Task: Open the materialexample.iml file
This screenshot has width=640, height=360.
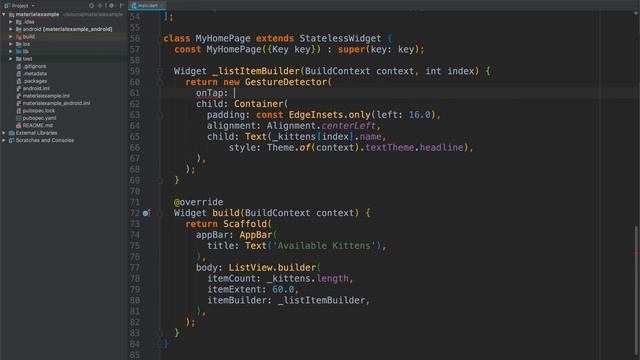Action: point(46,96)
